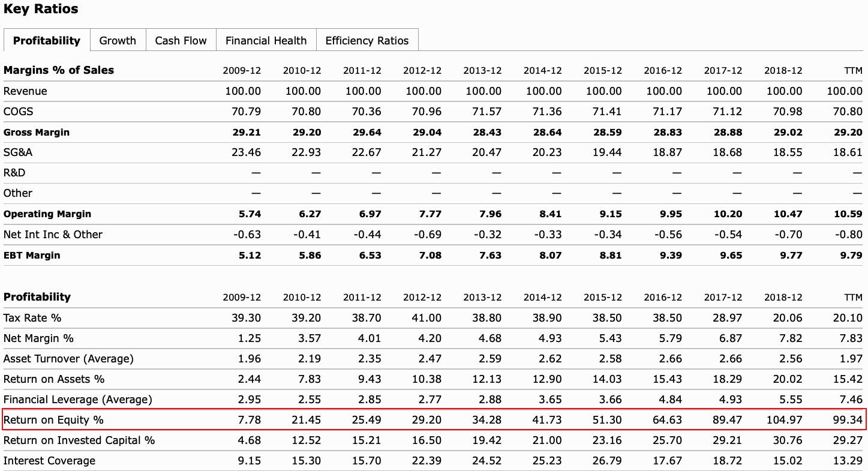Open the Cash Flow tab
This screenshot has height=471, width=868.
click(181, 41)
